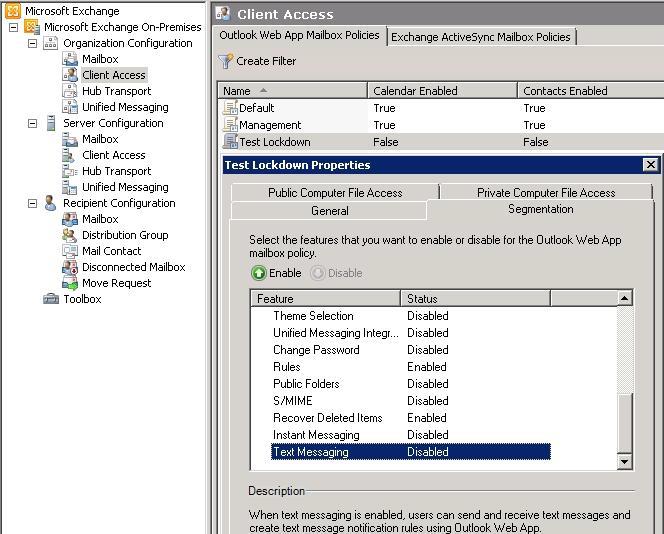The height and width of the screenshot is (534, 664).
Task: Select the Change Password feature row
Action: pyautogui.click(x=411, y=350)
